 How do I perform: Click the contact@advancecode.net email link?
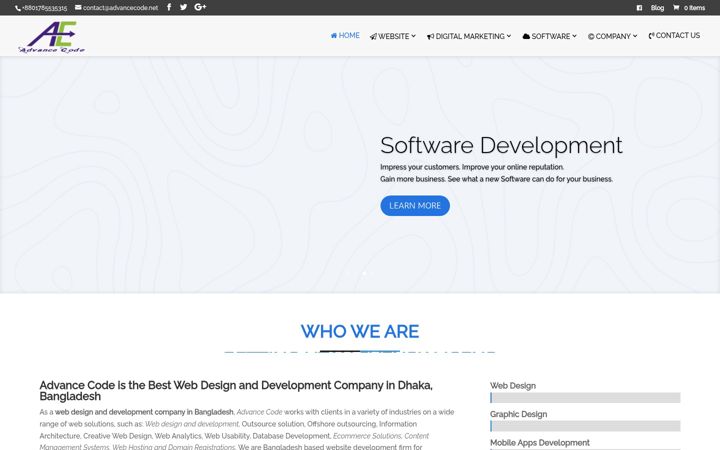[120, 8]
